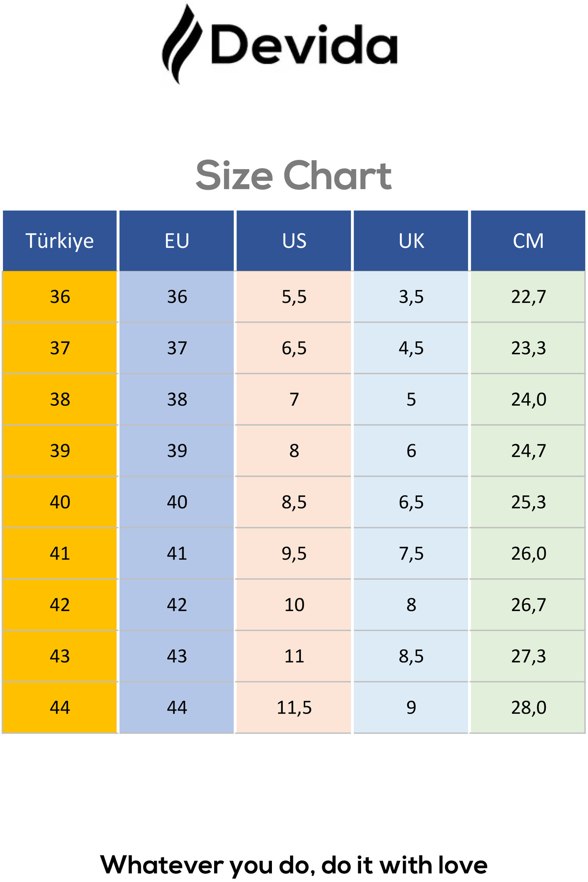
Task: Click the 27,3 CM cell
Action: point(528,656)
